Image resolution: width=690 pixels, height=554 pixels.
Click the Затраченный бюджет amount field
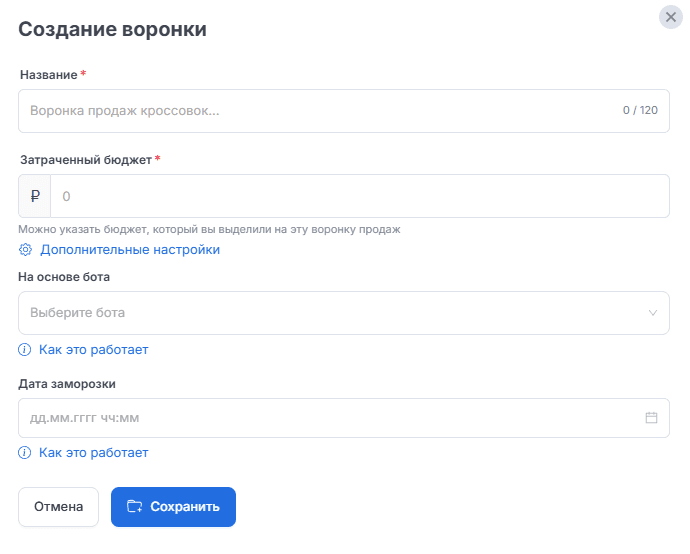pos(360,196)
